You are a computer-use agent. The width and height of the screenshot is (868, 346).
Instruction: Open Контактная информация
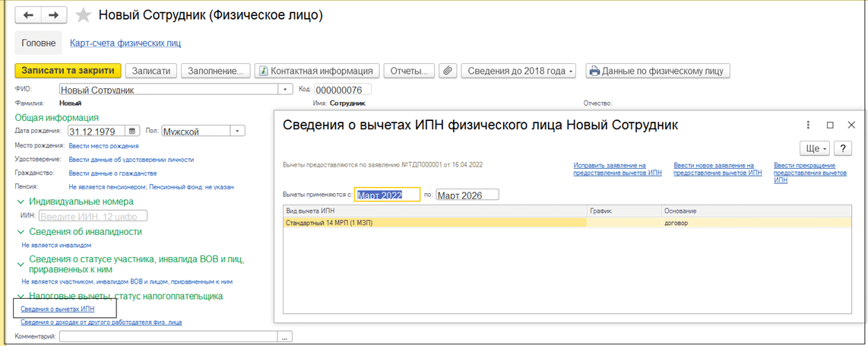point(317,71)
